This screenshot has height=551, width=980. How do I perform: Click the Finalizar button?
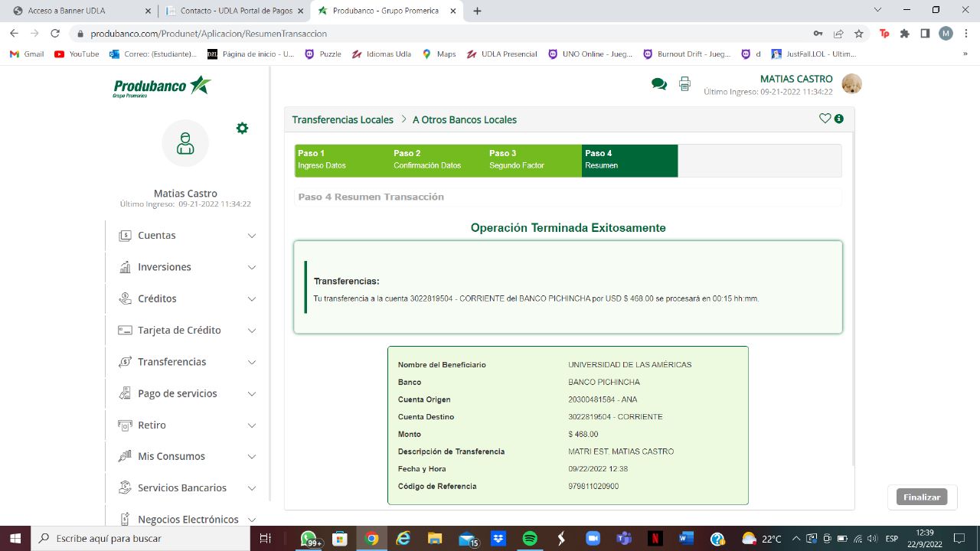(922, 497)
